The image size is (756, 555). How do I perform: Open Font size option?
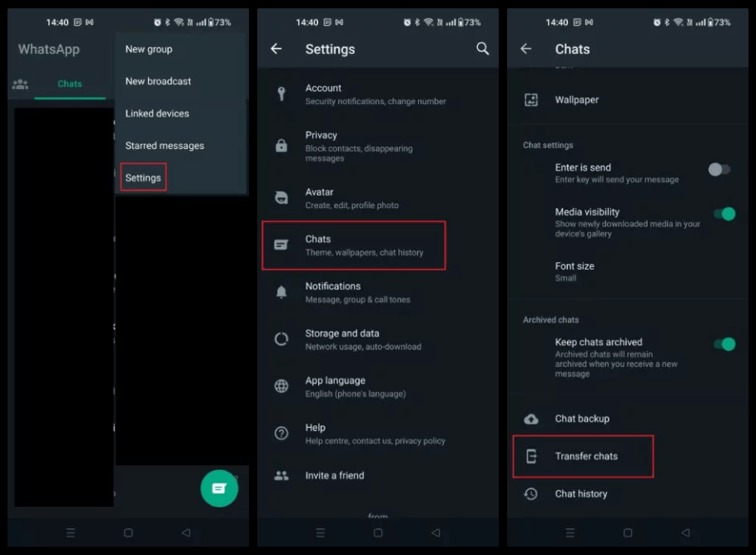(x=574, y=271)
